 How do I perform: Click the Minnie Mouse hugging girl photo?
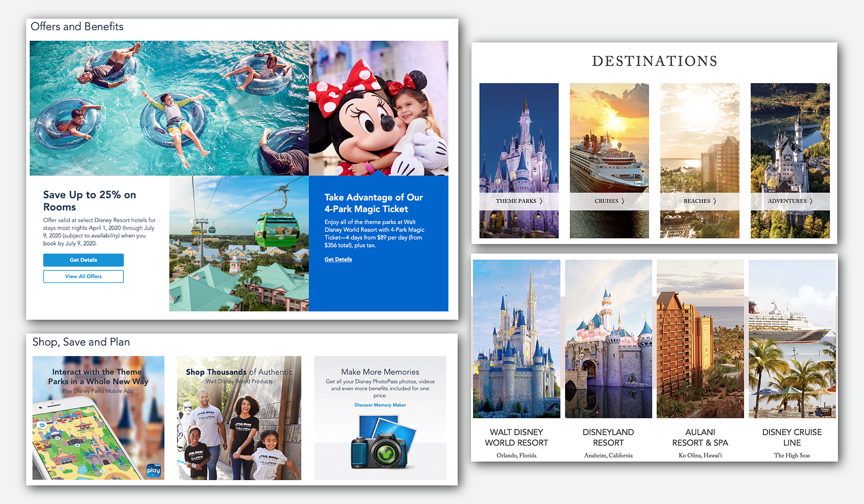tap(378, 108)
